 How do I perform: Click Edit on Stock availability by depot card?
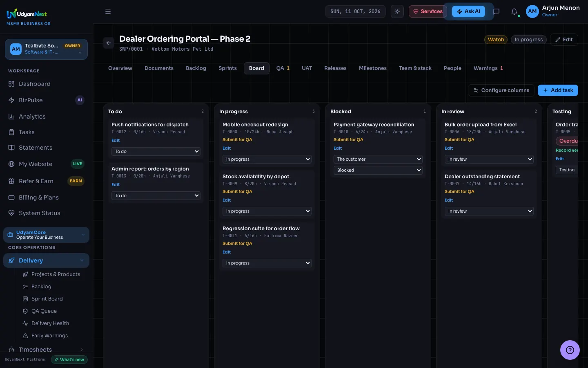tap(227, 200)
